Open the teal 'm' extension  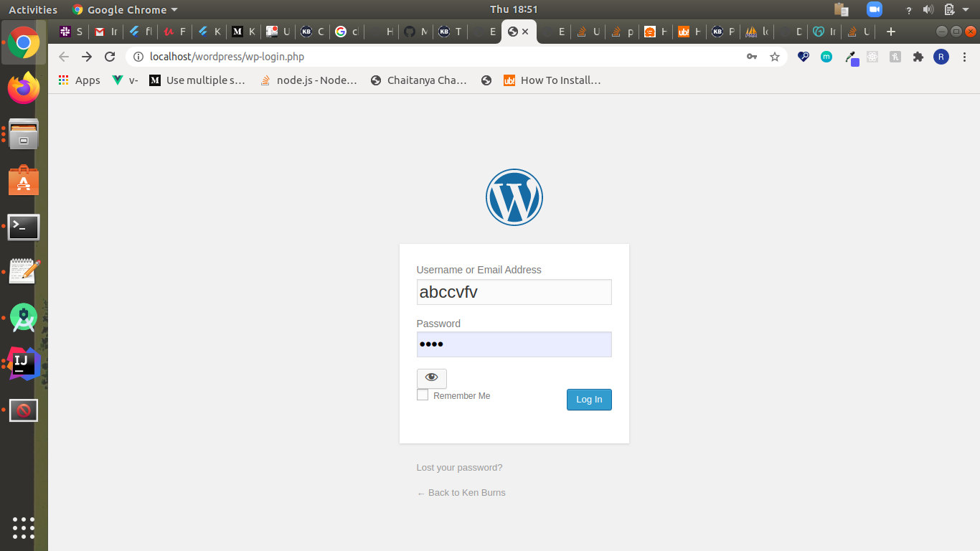(826, 57)
